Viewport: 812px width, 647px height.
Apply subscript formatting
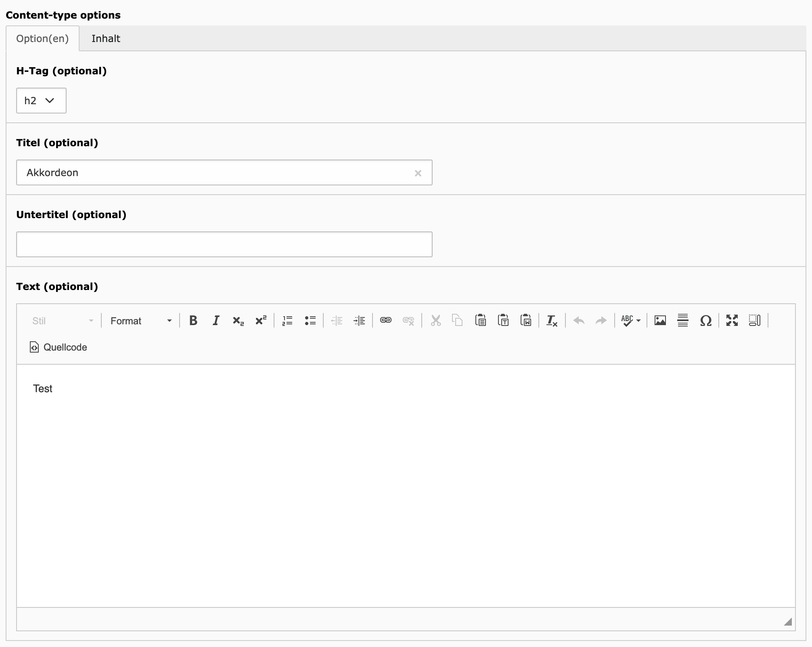238,321
